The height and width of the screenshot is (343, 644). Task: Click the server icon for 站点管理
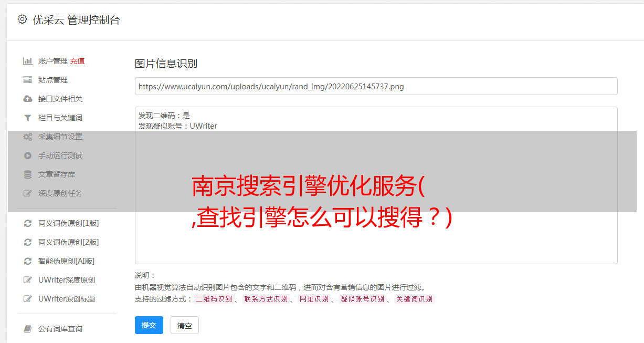coord(28,80)
